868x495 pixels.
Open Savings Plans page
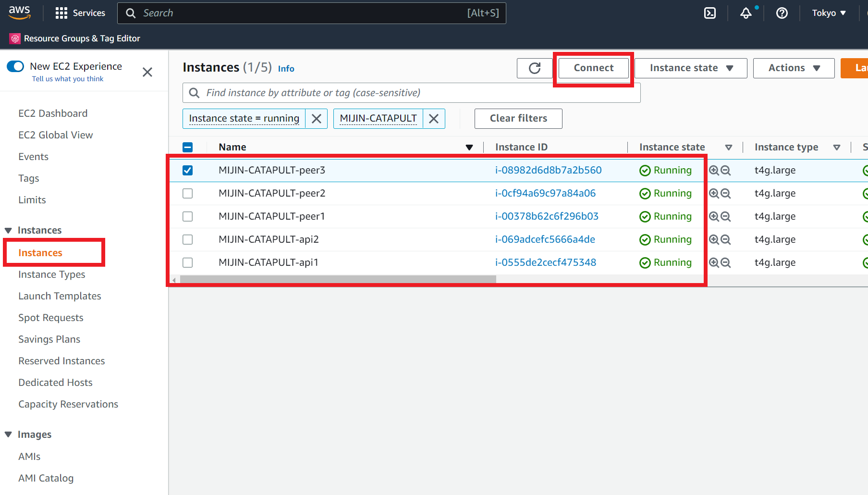tap(49, 339)
